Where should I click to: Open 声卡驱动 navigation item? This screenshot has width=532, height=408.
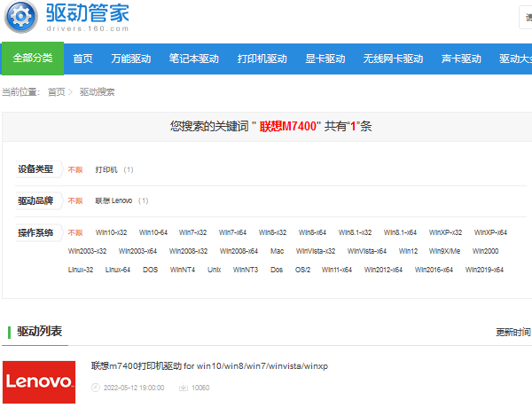[x=461, y=59]
